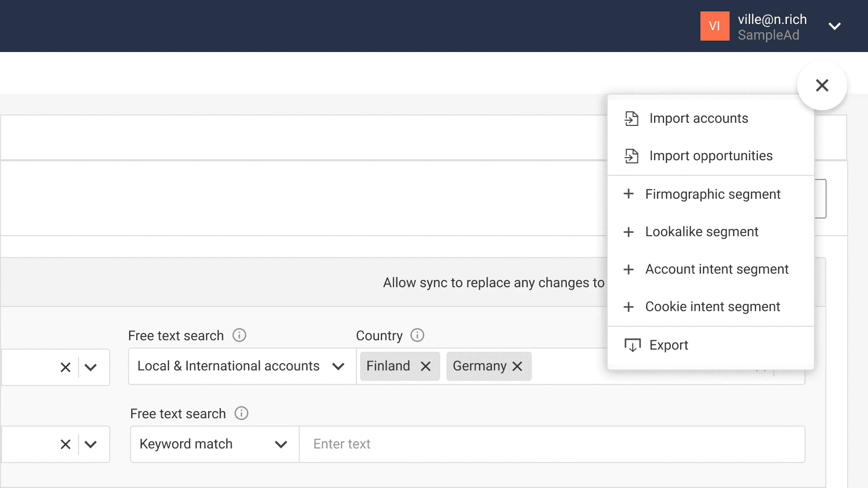The image size is (868, 488).
Task: Click the plus icon for Firmographic segment
Action: tap(629, 194)
